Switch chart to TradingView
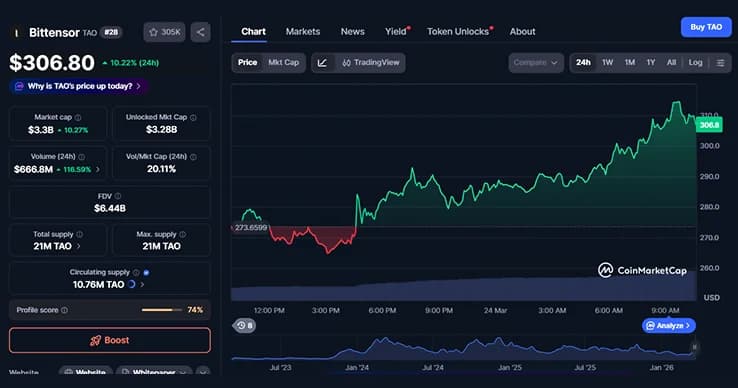The image size is (738, 388). [x=370, y=63]
